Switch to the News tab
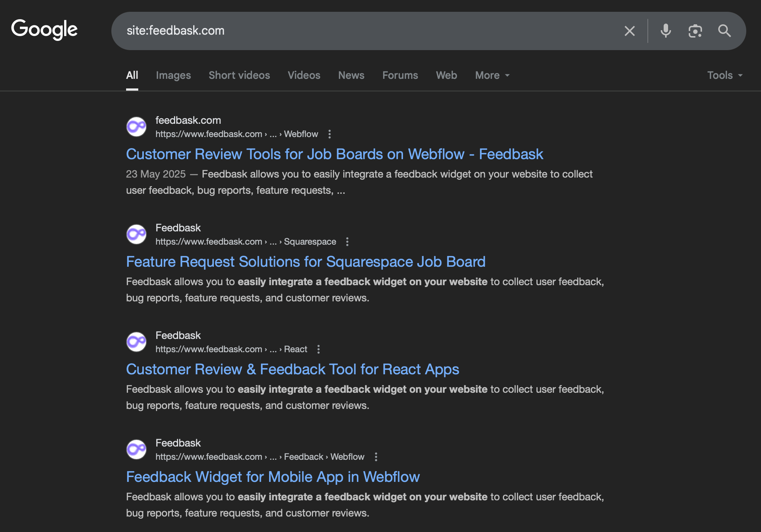The image size is (761, 532). pyautogui.click(x=351, y=75)
